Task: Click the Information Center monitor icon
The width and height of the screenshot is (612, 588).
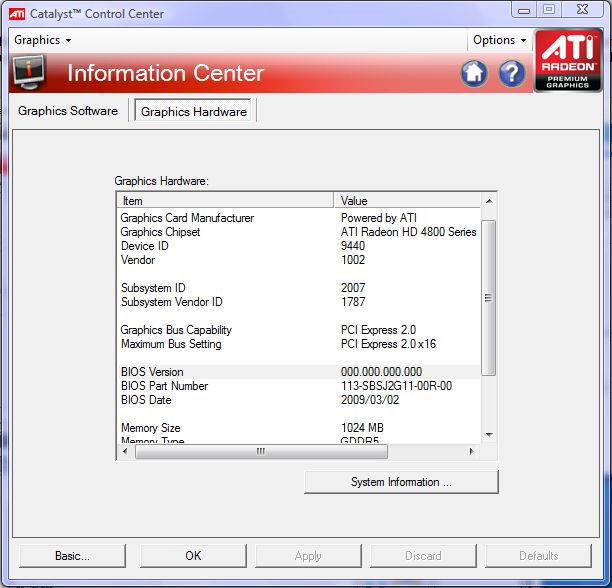Action: pyautogui.click(x=28, y=72)
